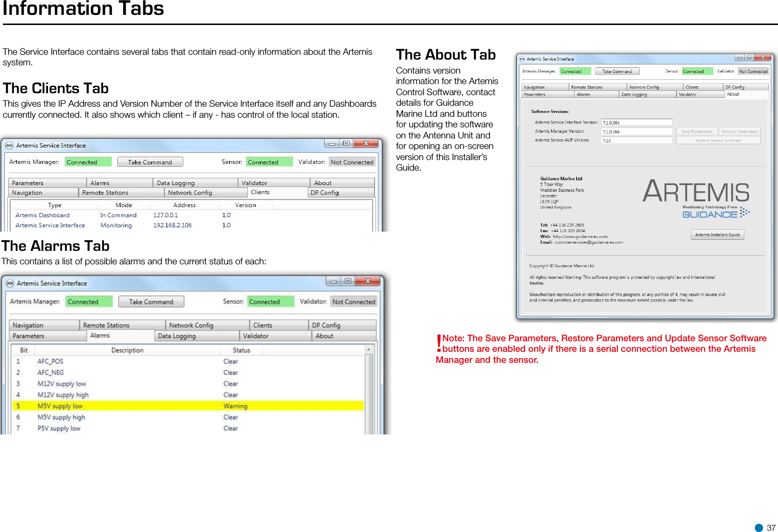Open DP Config tab in Clients window

341,193
